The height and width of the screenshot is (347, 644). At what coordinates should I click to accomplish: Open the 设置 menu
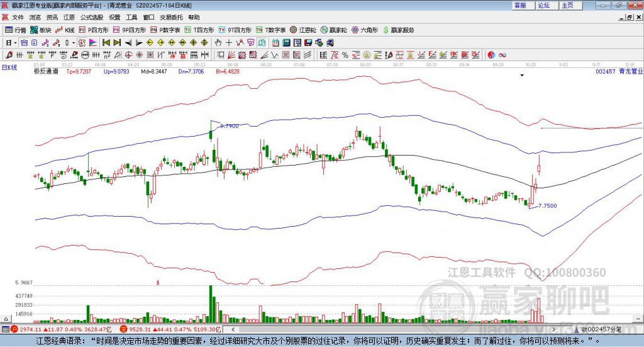point(114,17)
